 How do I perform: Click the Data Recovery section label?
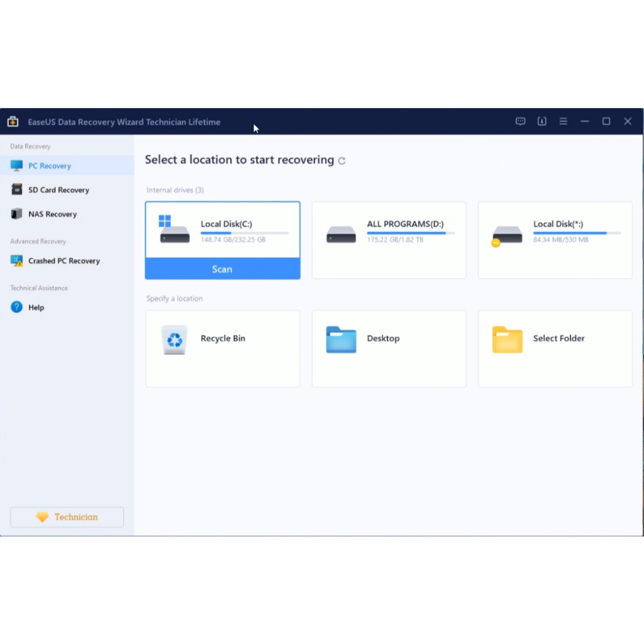[30, 146]
